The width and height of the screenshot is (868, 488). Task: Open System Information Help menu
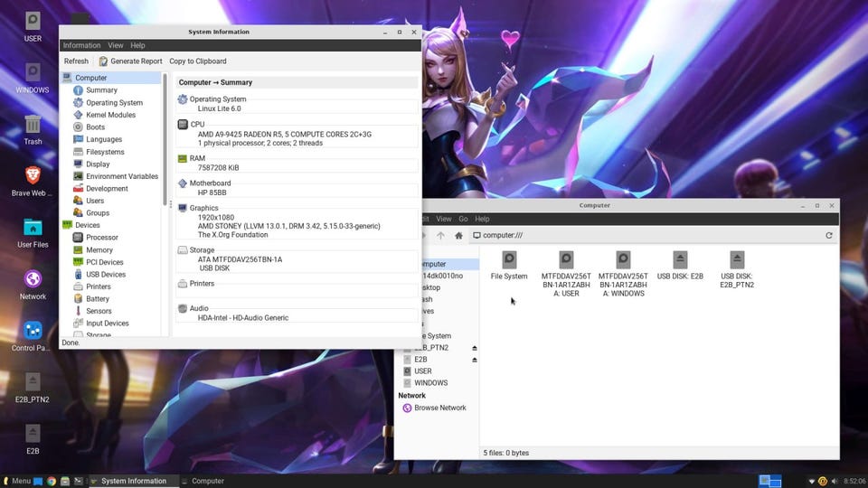(137, 45)
